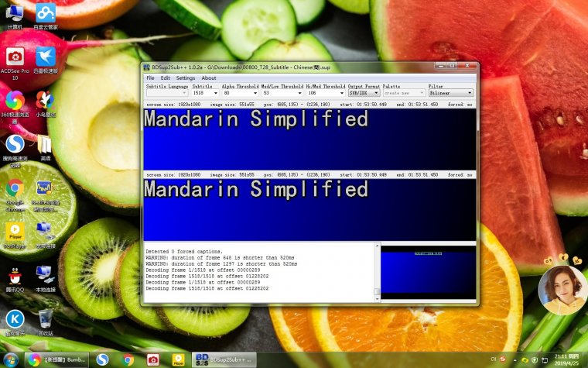Click the Sogou browser taskbar icon
The width and height of the screenshot is (588, 368).
(x=102, y=359)
